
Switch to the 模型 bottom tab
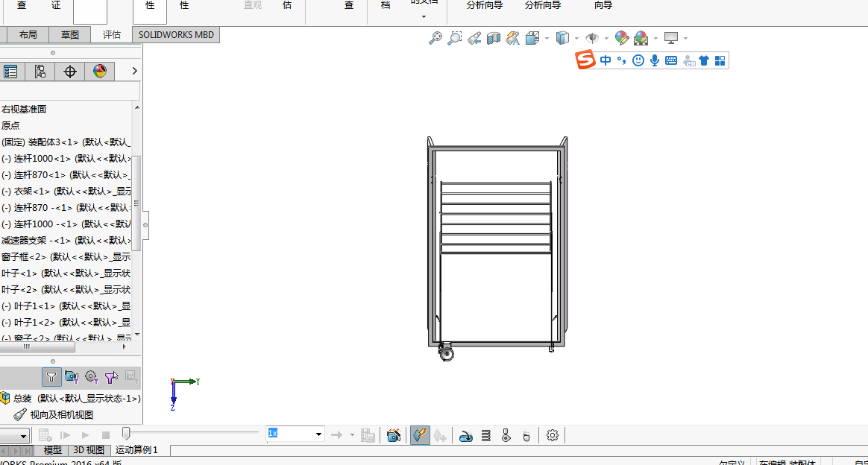tap(53, 450)
